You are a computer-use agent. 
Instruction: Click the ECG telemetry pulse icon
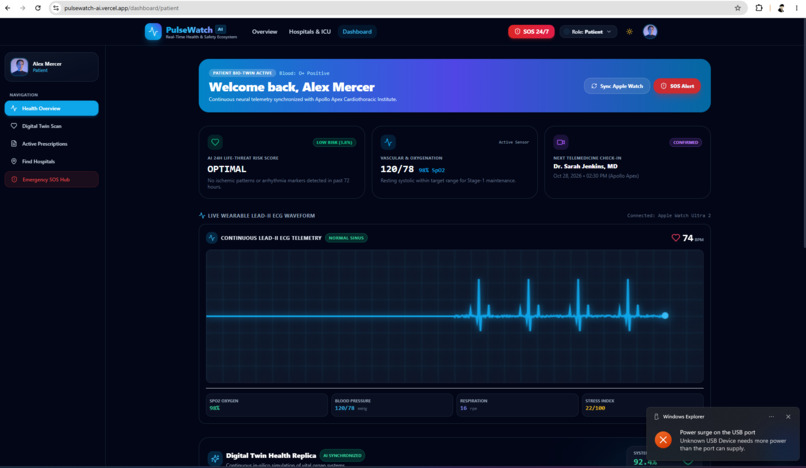tap(212, 238)
